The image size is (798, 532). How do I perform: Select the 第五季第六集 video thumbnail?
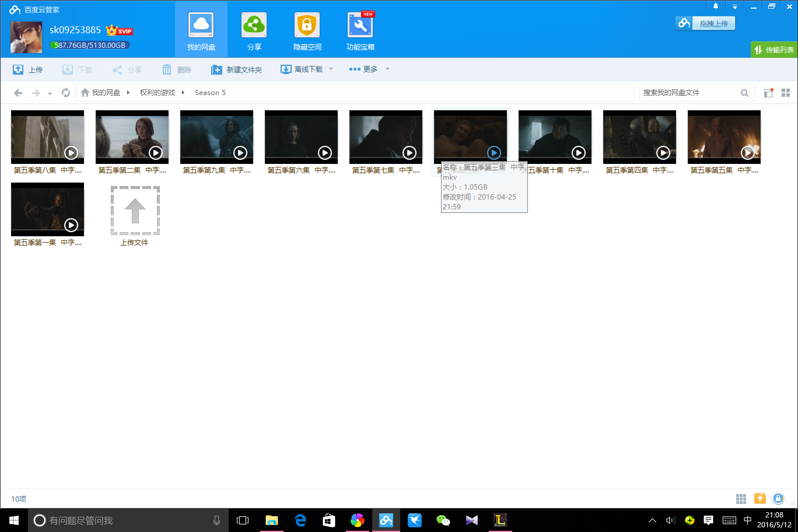click(301, 137)
